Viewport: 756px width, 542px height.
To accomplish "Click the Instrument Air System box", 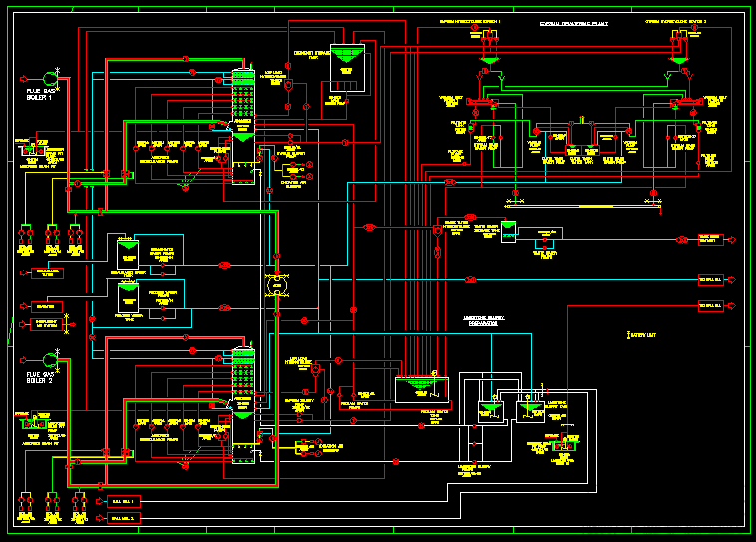I will click(47, 324).
